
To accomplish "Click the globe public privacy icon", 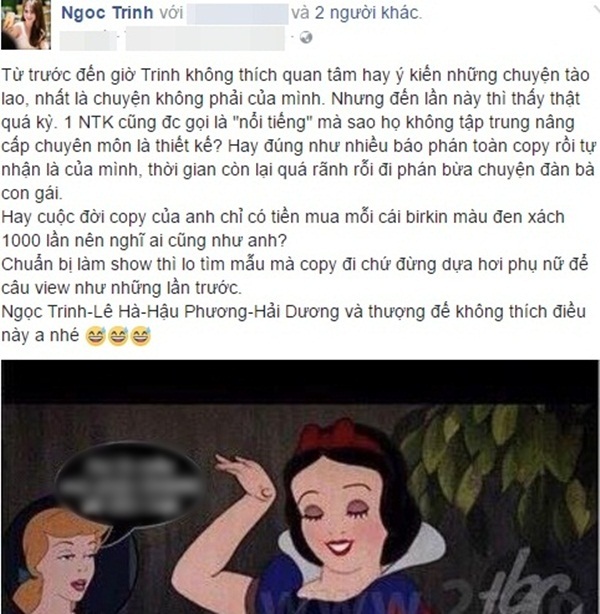I will pos(306,38).
